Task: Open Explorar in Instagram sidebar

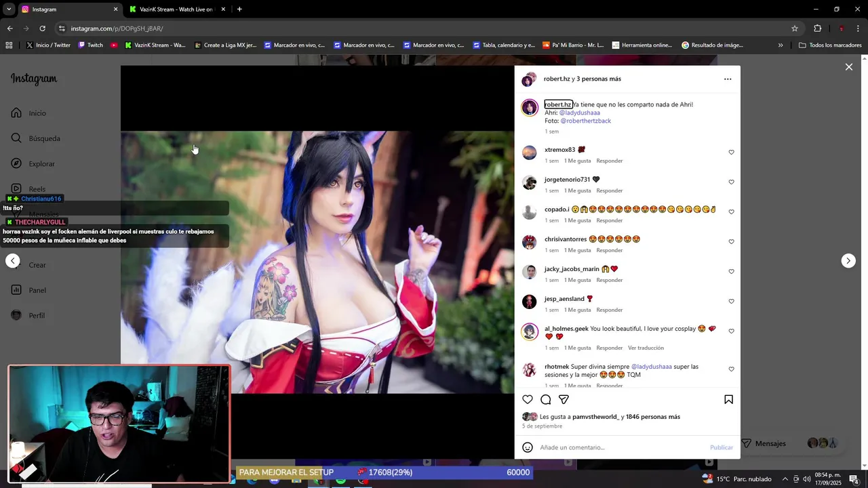Action: 33,163
